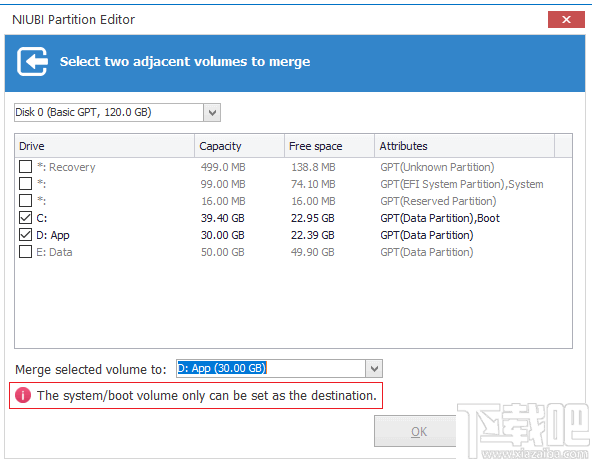Tick the E: Data checkbox

pyautogui.click(x=25, y=251)
